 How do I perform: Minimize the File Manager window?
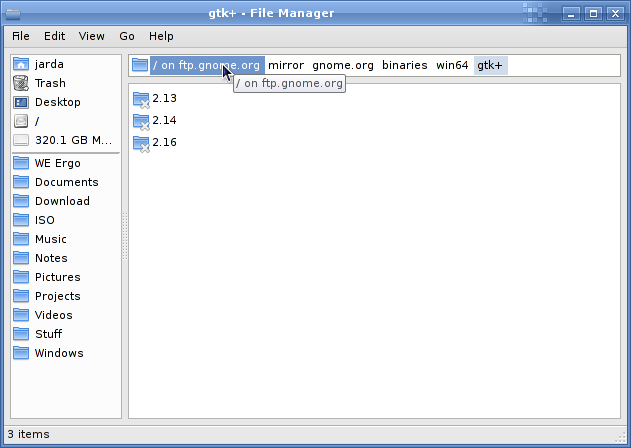click(571, 14)
